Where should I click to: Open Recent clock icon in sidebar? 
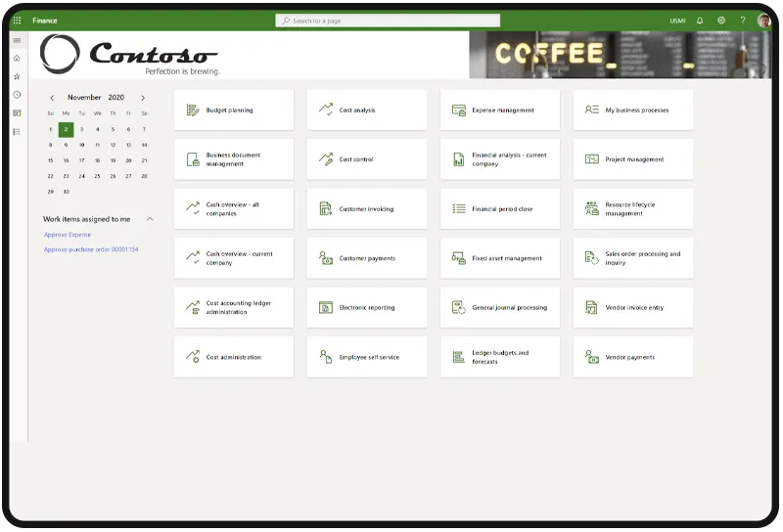click(17, 95)
